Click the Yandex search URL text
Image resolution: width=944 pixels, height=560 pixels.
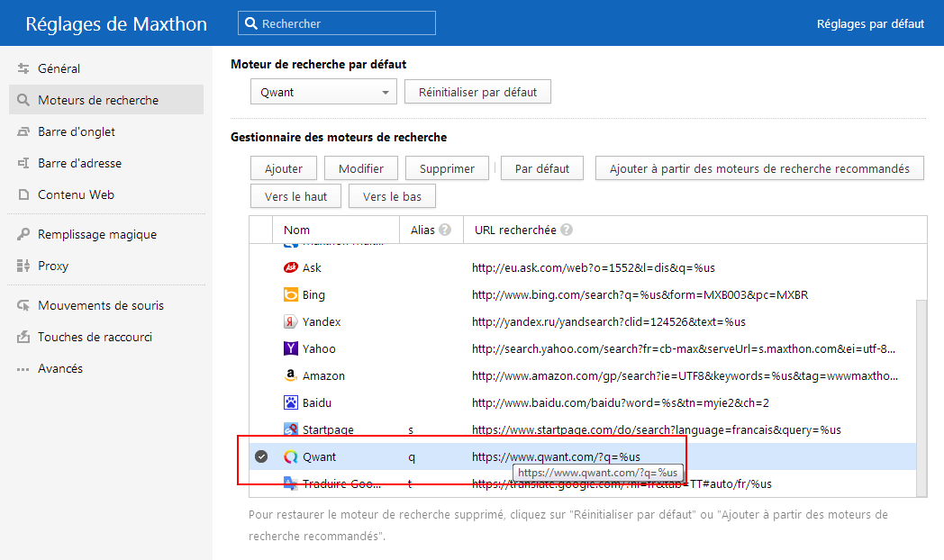click(x=609, y=321)
